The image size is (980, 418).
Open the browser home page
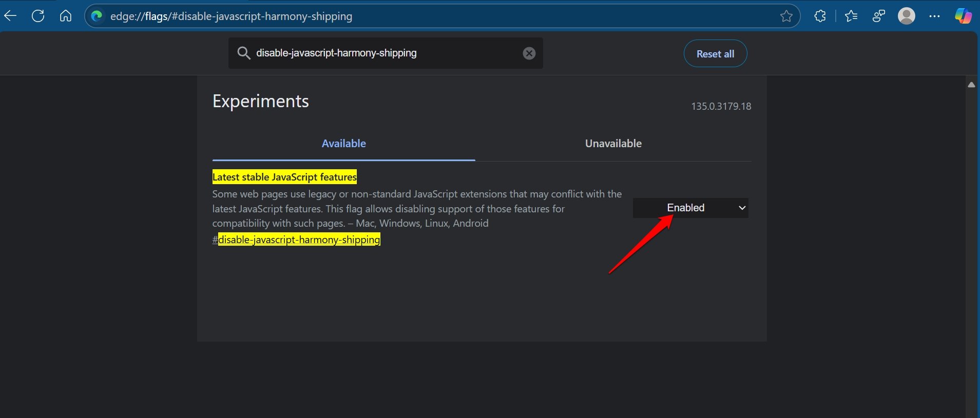tap(66, 16)
